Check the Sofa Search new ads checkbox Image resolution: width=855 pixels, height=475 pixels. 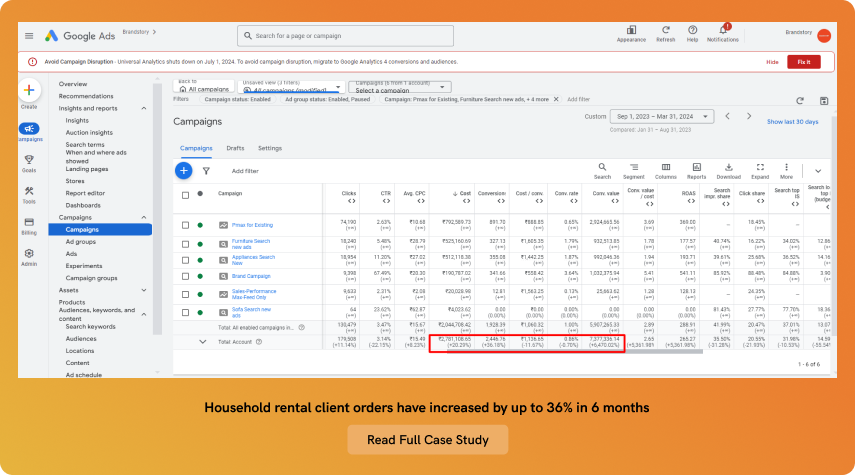pyautogui.click(x=185, y=312)
